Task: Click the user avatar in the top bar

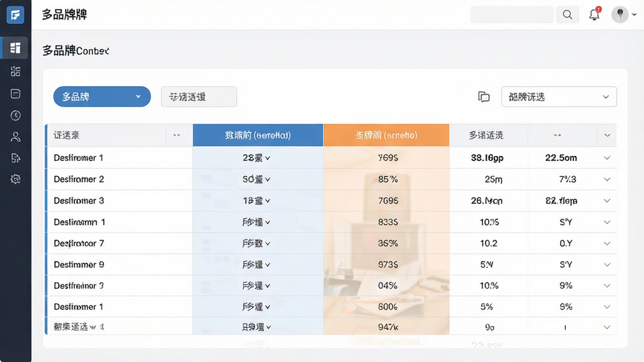Action: tap(619, 15)
